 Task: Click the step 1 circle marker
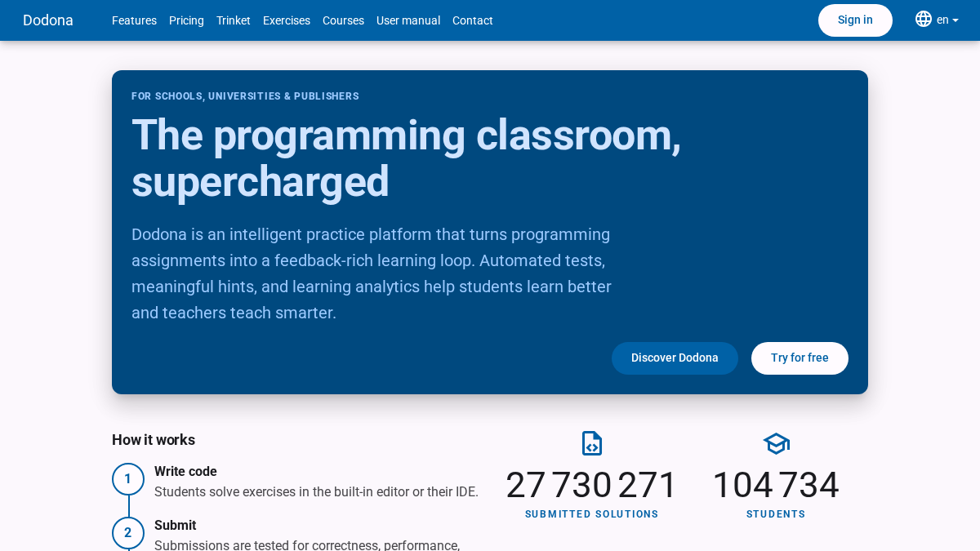tap(128, 479)
